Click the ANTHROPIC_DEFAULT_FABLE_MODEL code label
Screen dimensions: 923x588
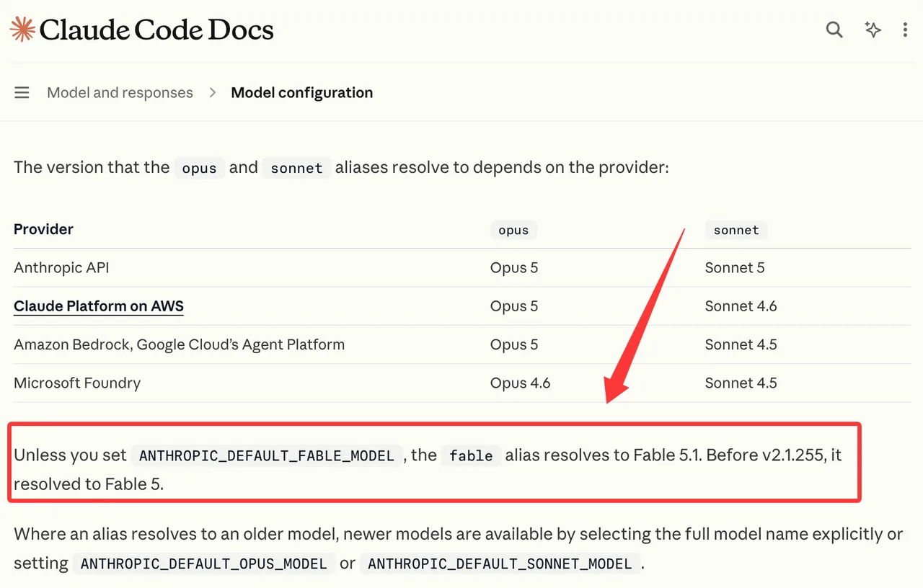(x=267, y=455)
